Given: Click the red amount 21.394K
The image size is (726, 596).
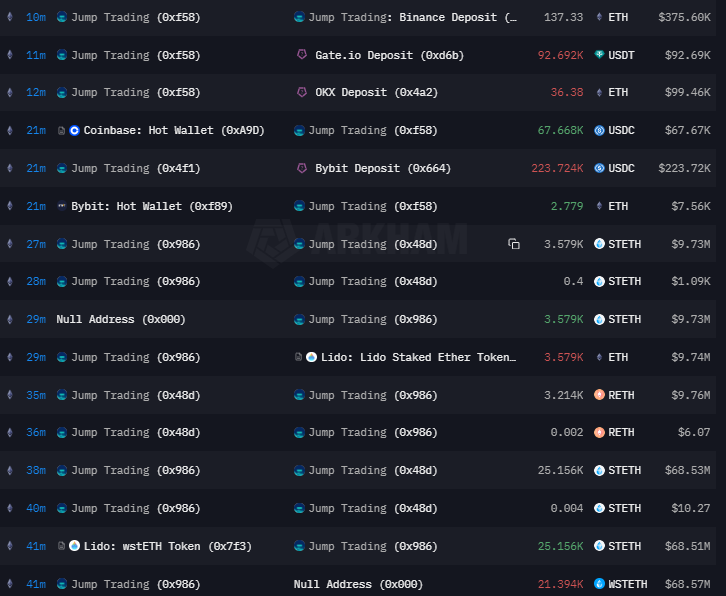Looking at the screenshot, I should [x=560, y=584].
